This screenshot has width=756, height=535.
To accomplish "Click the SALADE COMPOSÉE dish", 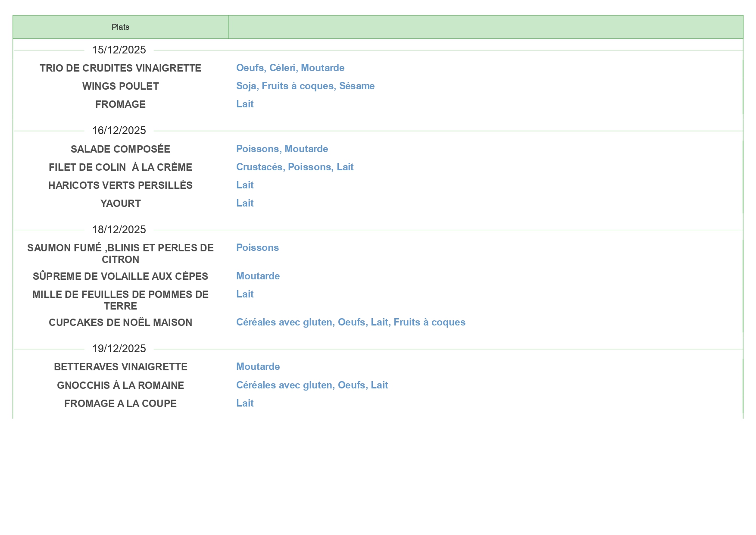I will (120, 149).
